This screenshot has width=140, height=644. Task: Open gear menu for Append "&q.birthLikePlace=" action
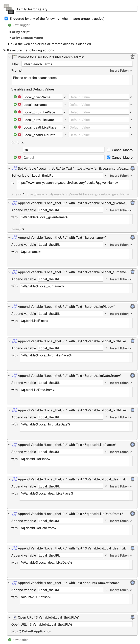click(133, 306)
